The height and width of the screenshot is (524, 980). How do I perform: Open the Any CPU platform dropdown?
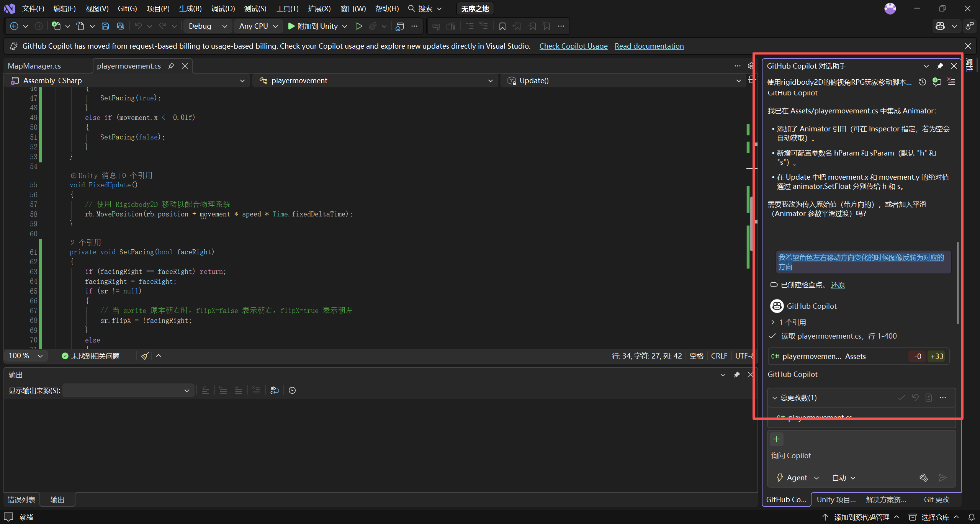click(x=258, y=26)
